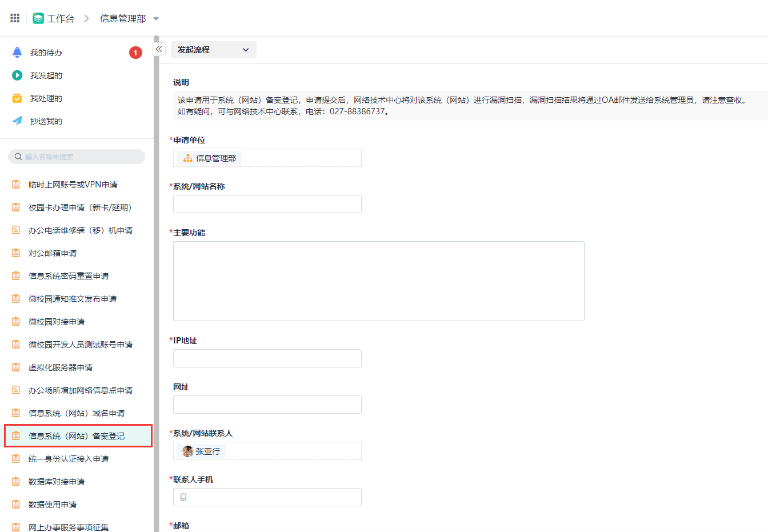
Task: Click the 输入名称来搜索 search box
Action: (x=77, y=157)
